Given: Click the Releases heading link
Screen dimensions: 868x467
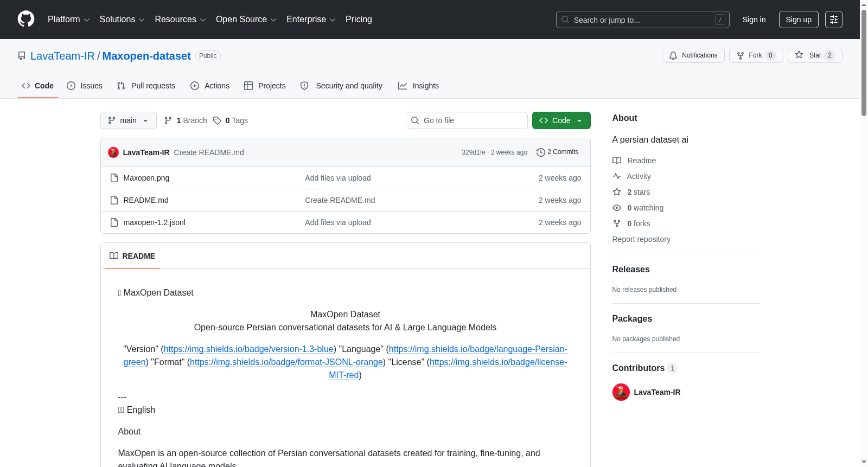Looking at the screenshot, I should click(631, 270).
